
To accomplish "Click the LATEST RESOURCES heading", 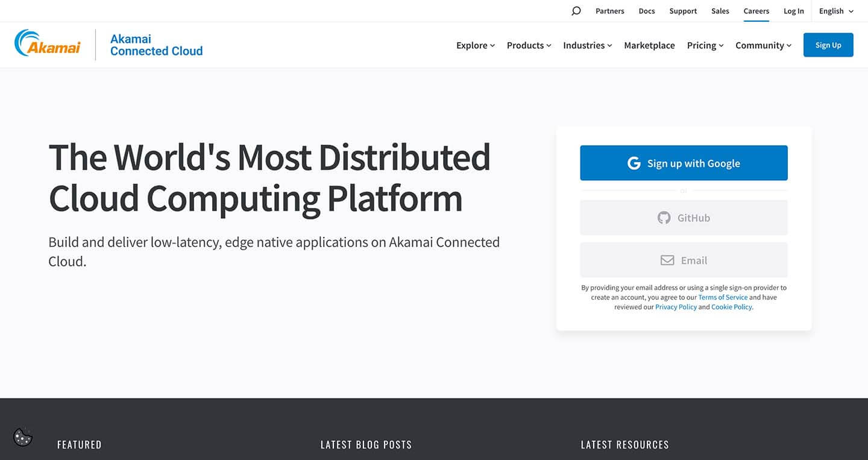I will tap(624, 445).
